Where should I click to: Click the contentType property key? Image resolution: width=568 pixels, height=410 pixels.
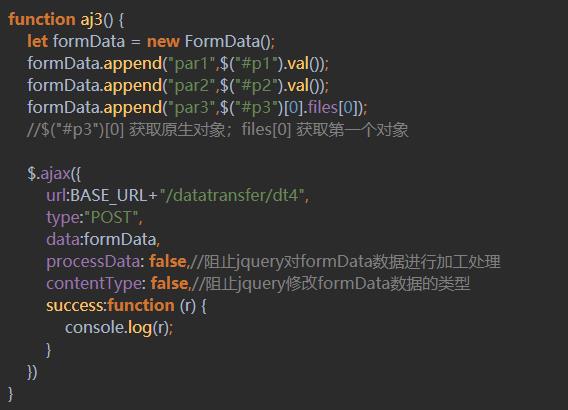94,284
